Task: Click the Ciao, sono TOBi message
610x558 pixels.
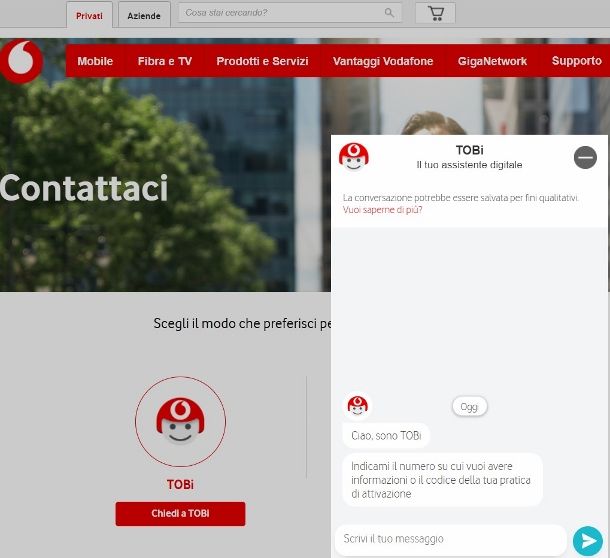Action: 386,435
